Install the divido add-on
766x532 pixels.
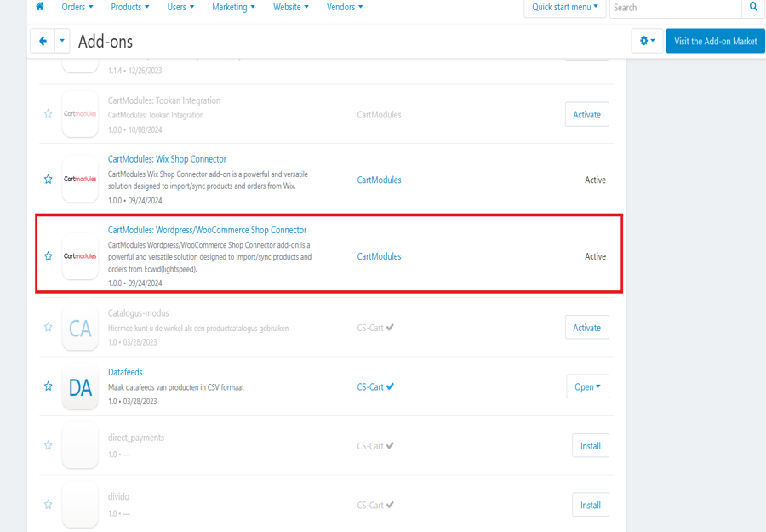590,505
